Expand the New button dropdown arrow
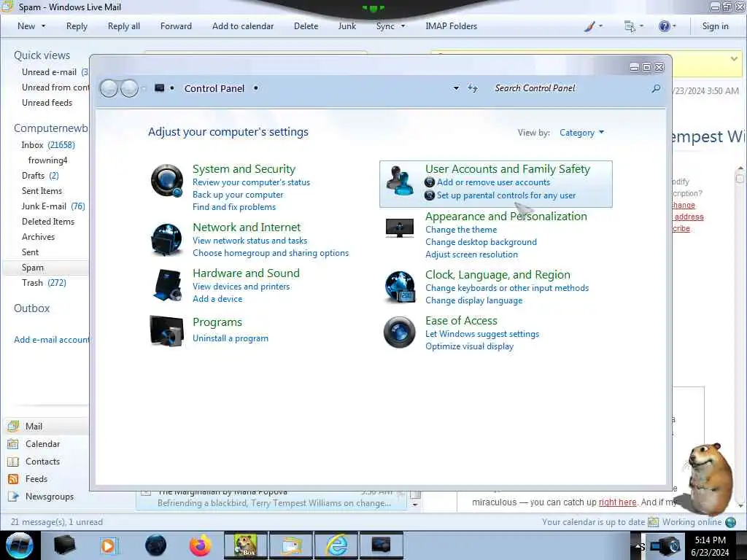 43,26
